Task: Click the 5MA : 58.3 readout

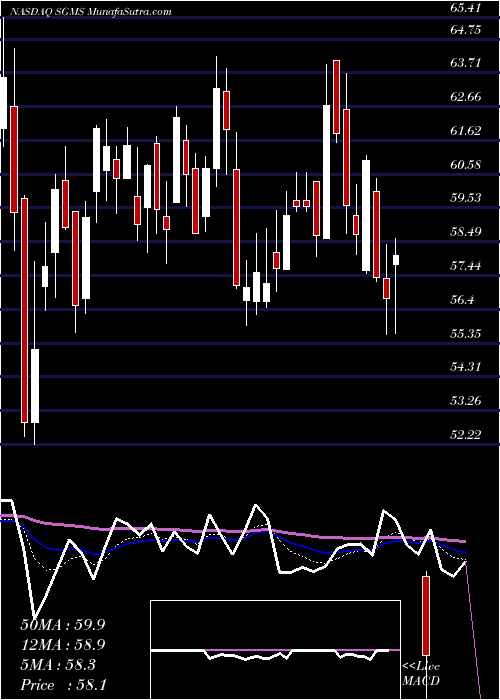Action: point(58,665)
